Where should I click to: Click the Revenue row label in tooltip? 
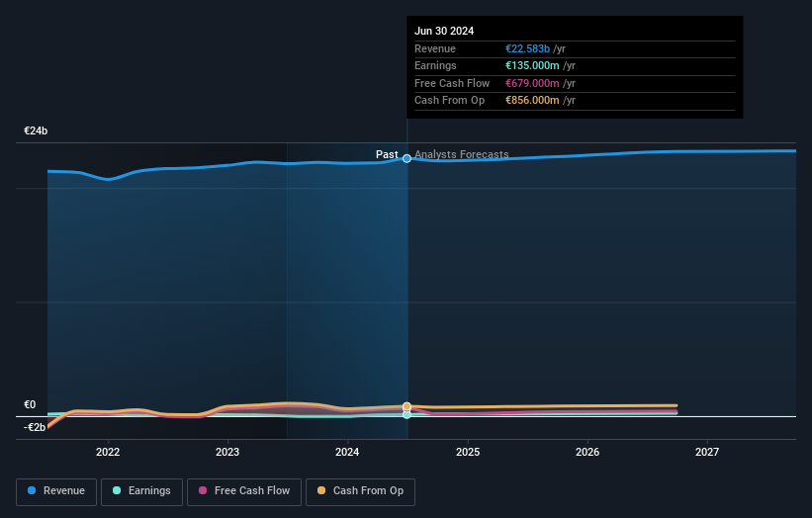[435, 48]
